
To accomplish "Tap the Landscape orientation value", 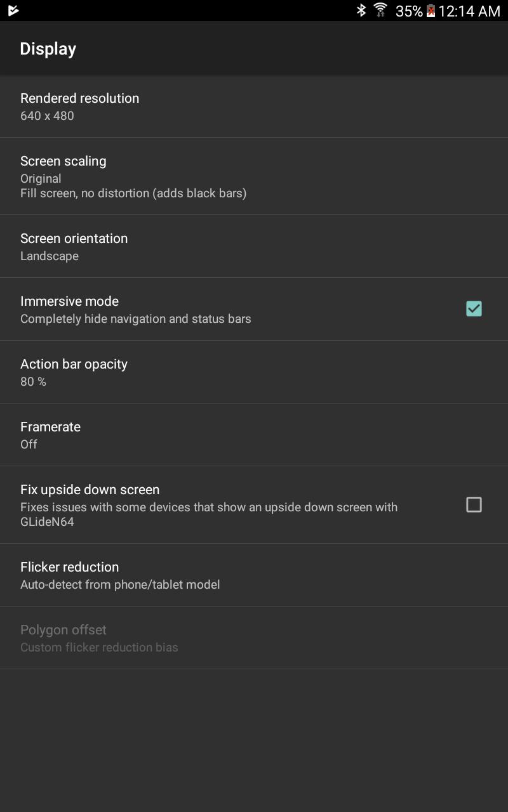I will coord(50,256).
